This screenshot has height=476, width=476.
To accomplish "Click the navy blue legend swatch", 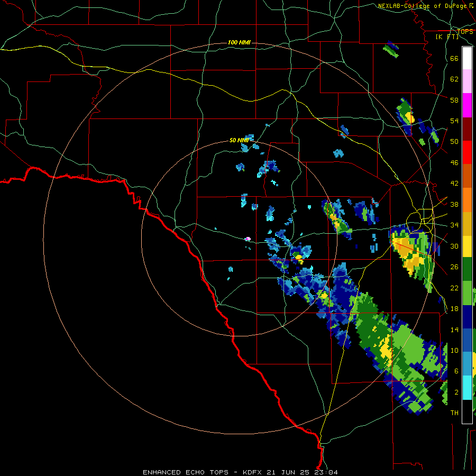I will [x=467, y=317].
